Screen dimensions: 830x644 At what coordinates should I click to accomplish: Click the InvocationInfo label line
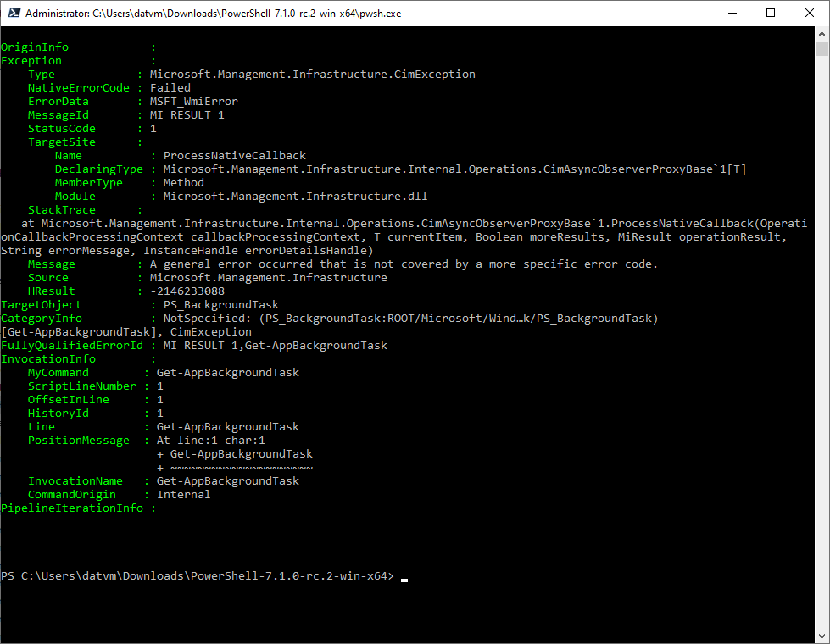coord(49,358)
